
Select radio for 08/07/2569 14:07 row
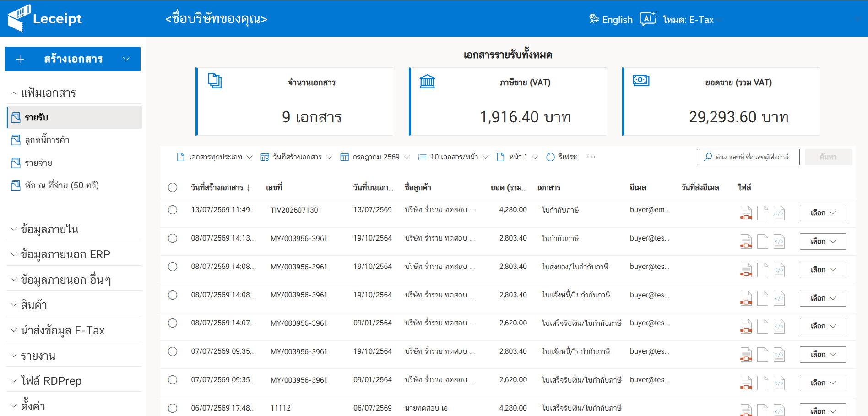173,323
